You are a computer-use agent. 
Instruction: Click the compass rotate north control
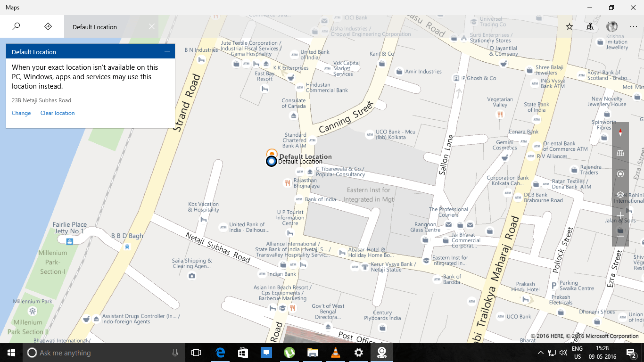point(620,133)
